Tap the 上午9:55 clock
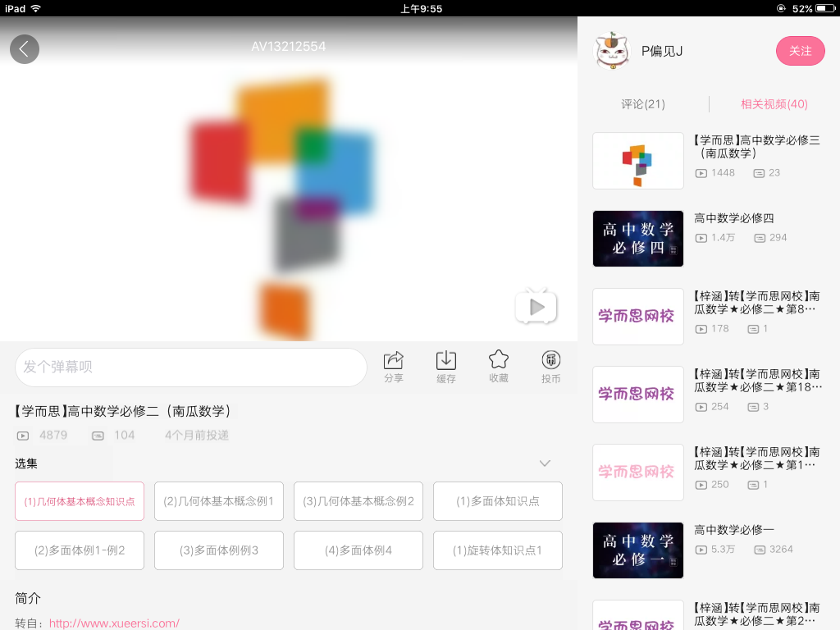 click(421, 8)
